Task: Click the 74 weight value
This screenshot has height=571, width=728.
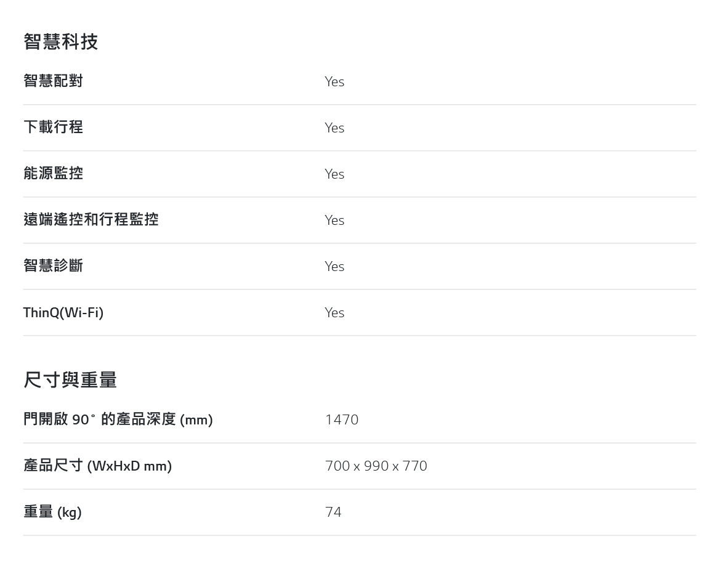Action: pyautogui.click(x=333, y=512)
